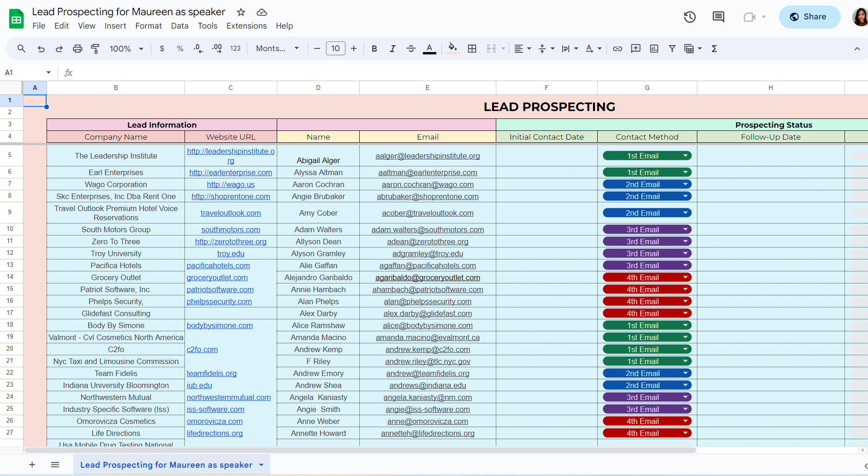The height and width of the screenshot is (476, 868).
Task: Open Google Sheets home icon
Action: (x=17, y=19)
